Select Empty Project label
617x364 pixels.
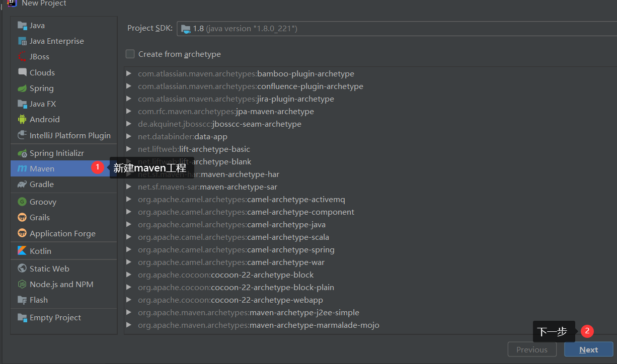[x=55, y=317]
